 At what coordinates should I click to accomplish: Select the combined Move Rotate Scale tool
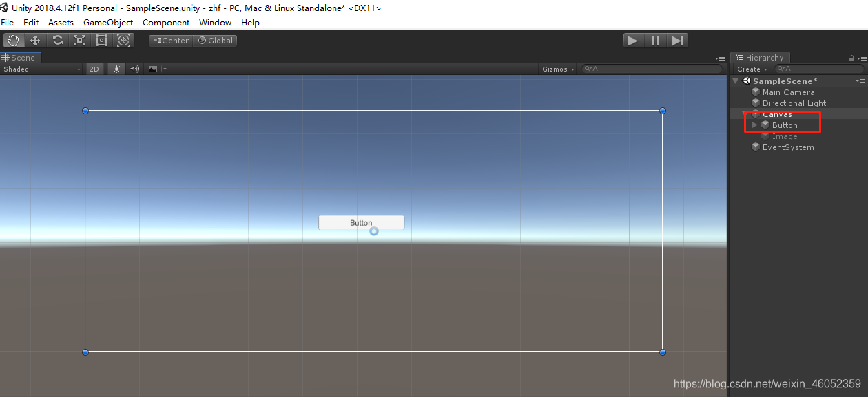pos(124,41)
